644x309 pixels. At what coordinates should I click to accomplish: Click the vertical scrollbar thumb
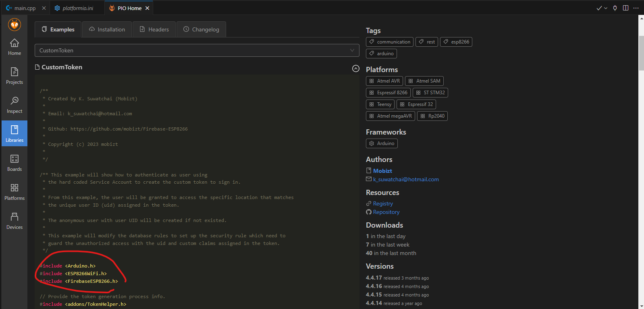(x=641, y=53)
